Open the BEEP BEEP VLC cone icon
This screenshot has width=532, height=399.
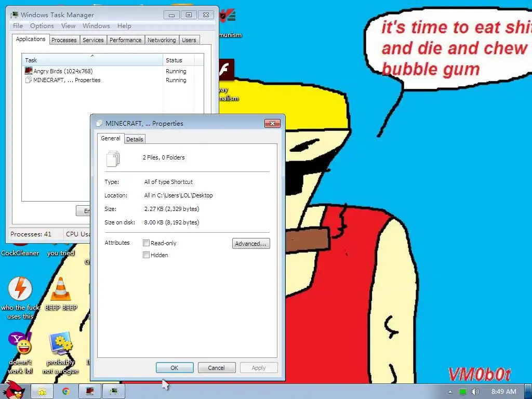pos(61,289)
